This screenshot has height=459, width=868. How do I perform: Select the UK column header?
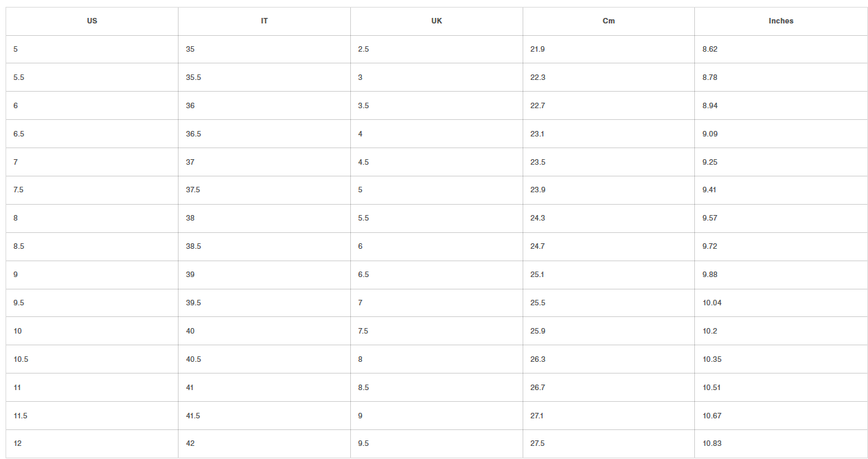coord(436,21)
